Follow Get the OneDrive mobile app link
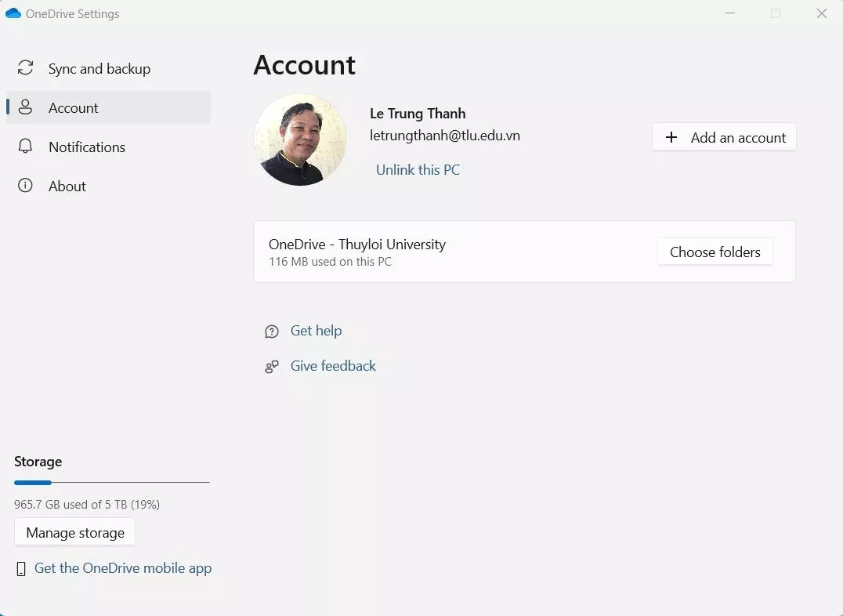Screen dimensions: 843x616 [123, 568]
